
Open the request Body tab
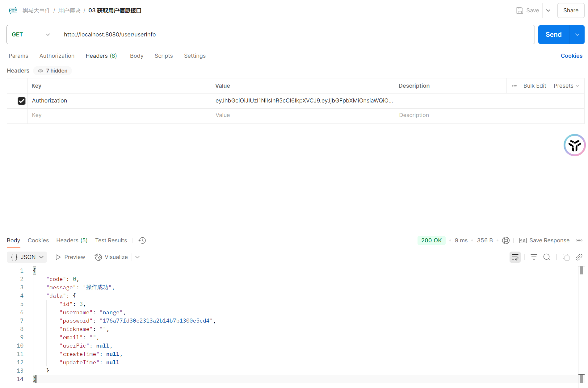tap(136, 56)
